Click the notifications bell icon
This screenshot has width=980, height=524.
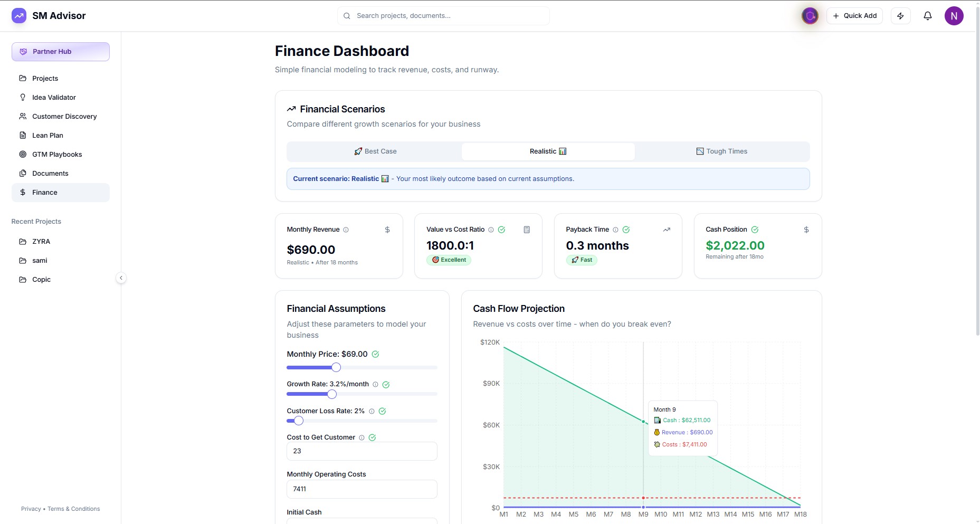(927, 16)
